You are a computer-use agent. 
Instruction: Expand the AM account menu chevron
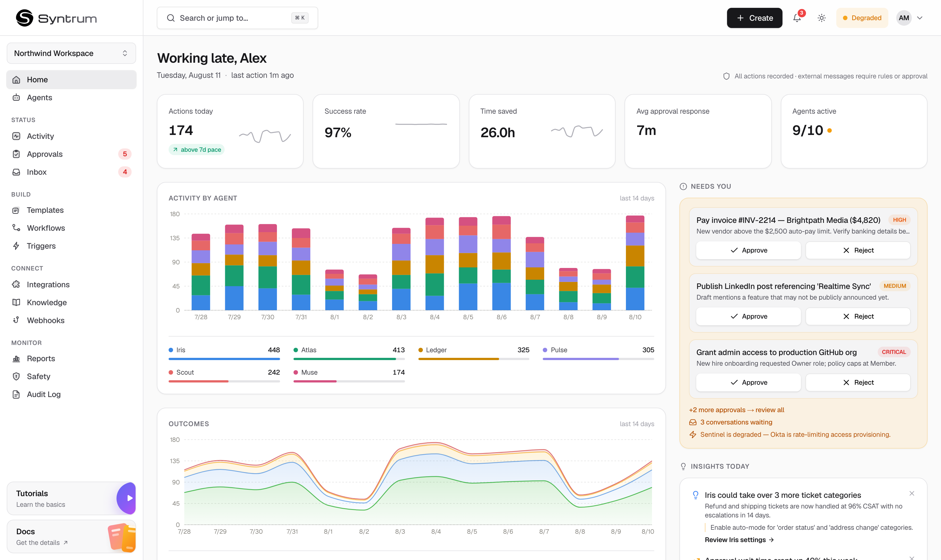click(x=920, y=18)
